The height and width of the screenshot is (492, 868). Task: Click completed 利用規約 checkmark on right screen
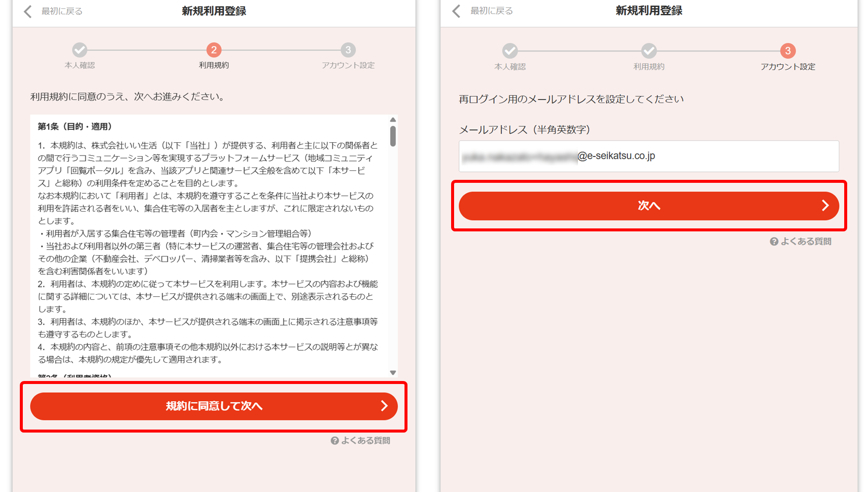649,51
